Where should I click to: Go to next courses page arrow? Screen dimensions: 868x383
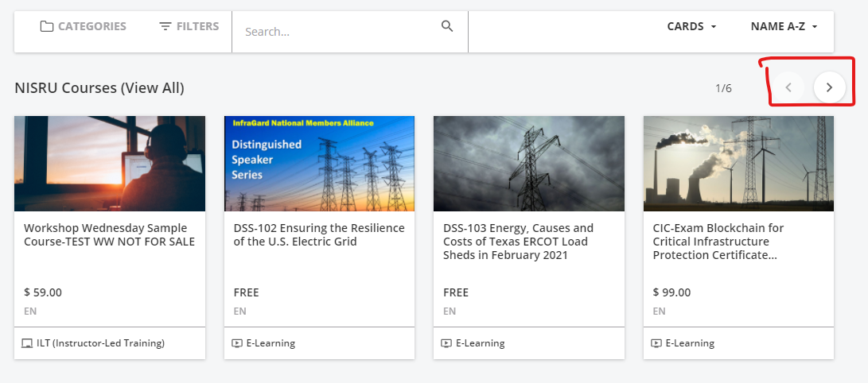[829, 87]
